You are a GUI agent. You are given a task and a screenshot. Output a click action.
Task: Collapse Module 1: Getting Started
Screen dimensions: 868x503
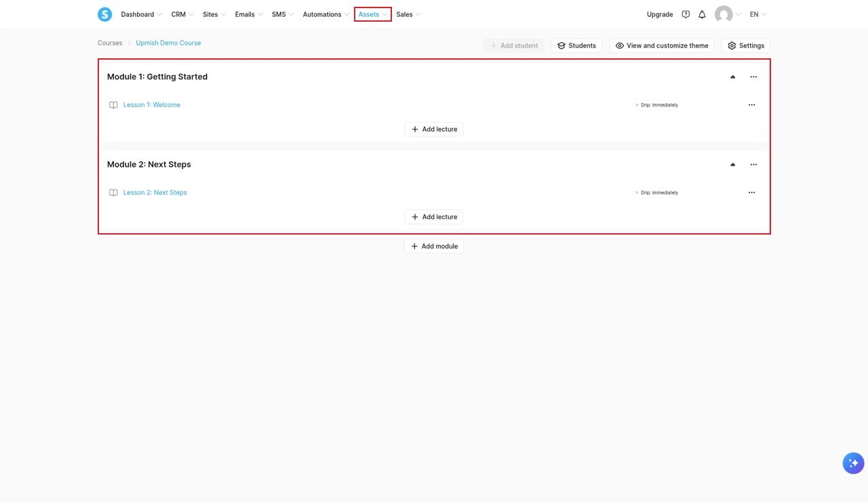(732, 77)
